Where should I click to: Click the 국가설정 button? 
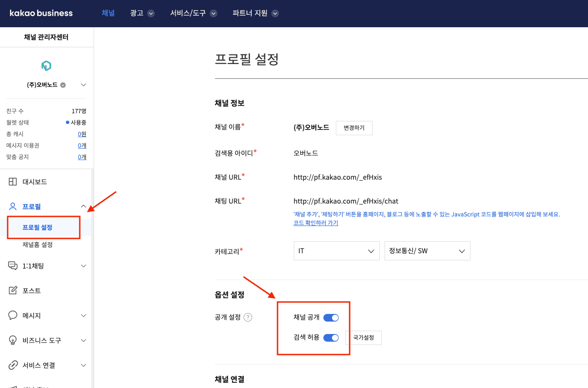point(363,337)
